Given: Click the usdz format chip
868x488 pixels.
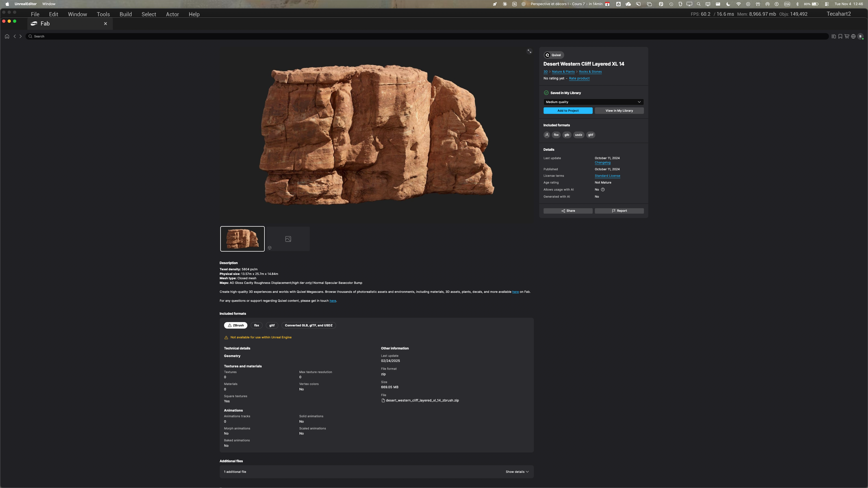Looking at the screenshot, I should [x=579, y=135].
